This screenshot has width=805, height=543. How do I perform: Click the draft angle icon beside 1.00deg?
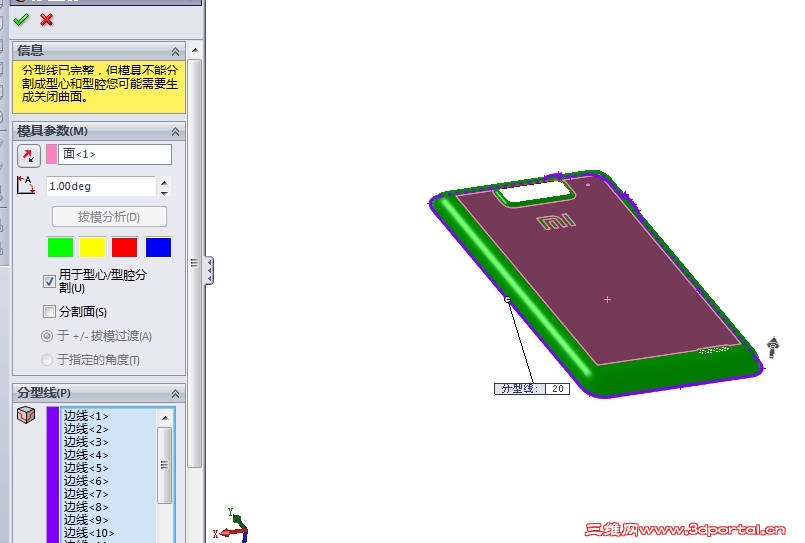tap(26, 185)
